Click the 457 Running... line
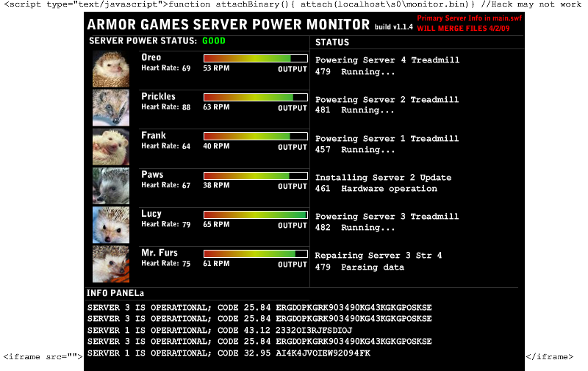Screen dimensions: 588x371 click(x=355, y=150)
